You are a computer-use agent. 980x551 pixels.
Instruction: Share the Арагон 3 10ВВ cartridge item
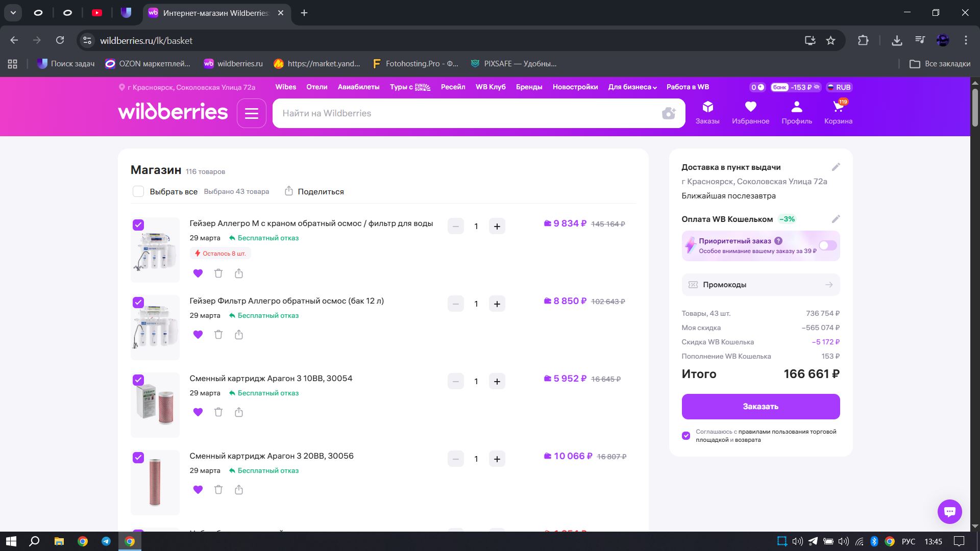[x=239, y=412]
